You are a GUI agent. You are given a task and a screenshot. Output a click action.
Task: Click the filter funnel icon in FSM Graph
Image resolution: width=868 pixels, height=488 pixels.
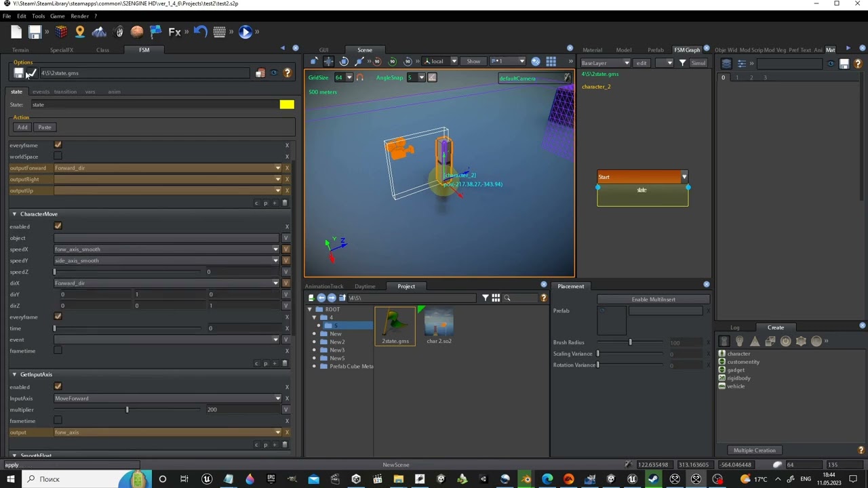coord(683,62)
